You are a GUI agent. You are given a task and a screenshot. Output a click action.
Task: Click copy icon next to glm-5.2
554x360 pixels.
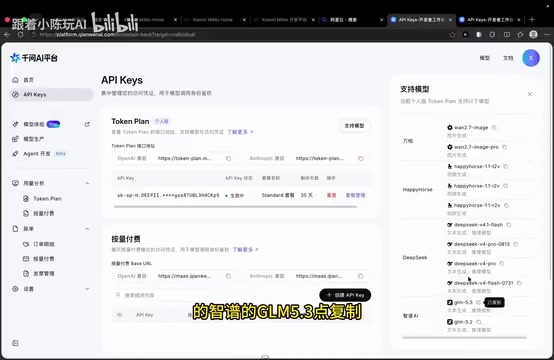479,322
